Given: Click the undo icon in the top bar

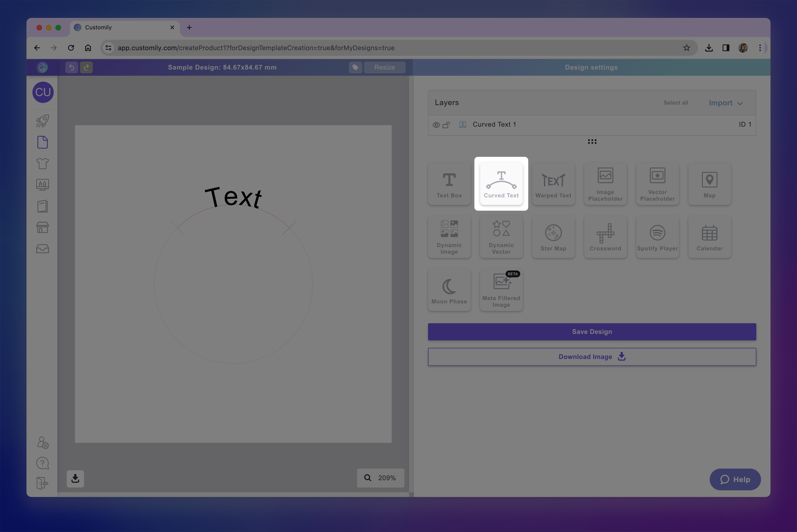Looking at the screenshot, I should coord(72,67).
